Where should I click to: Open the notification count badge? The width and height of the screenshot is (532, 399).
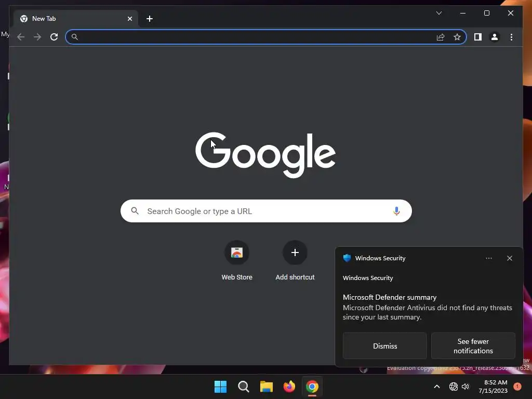pos(517,387)
